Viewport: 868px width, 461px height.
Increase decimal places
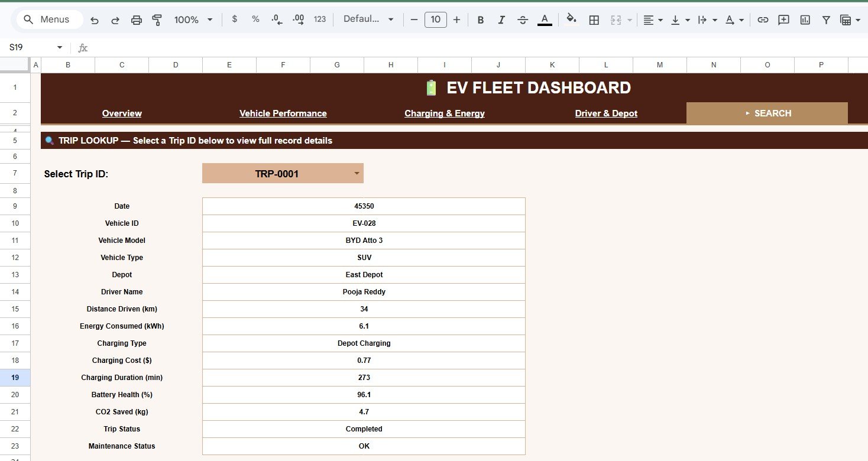[x=299, y=20]
